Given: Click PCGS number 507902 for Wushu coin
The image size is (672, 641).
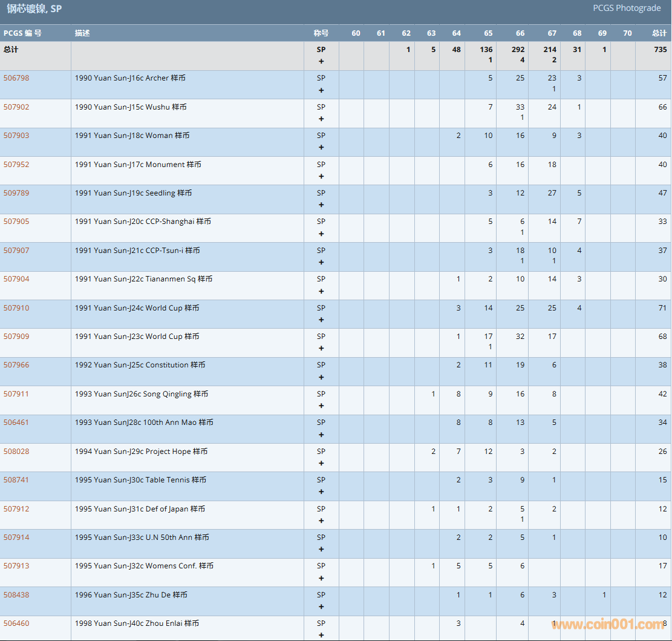Looking at the screenshot, I should 16,107.
